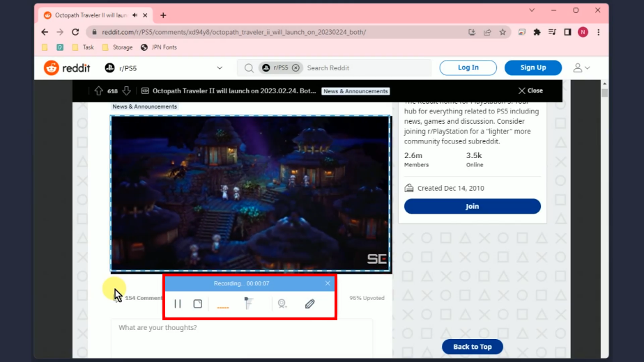The width and height of the screenshot is (644, 362).
Task: Click the search magnifier icon
Action: coord(249,68)
